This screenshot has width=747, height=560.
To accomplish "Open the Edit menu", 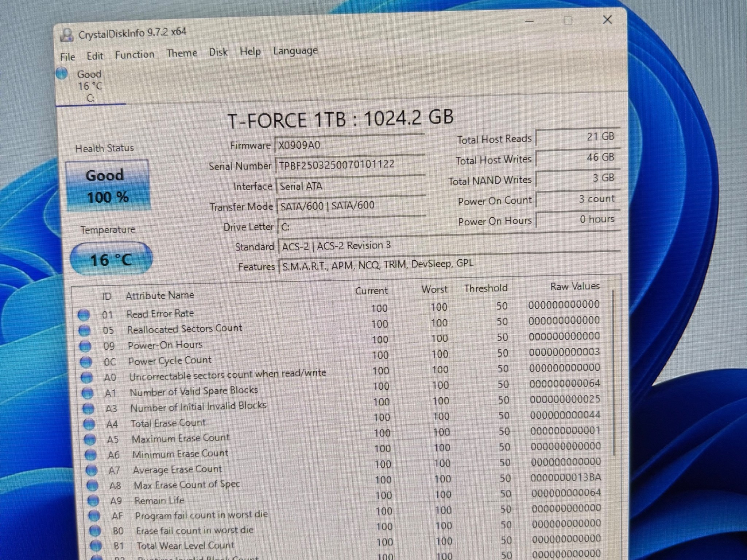I will 95,56.
